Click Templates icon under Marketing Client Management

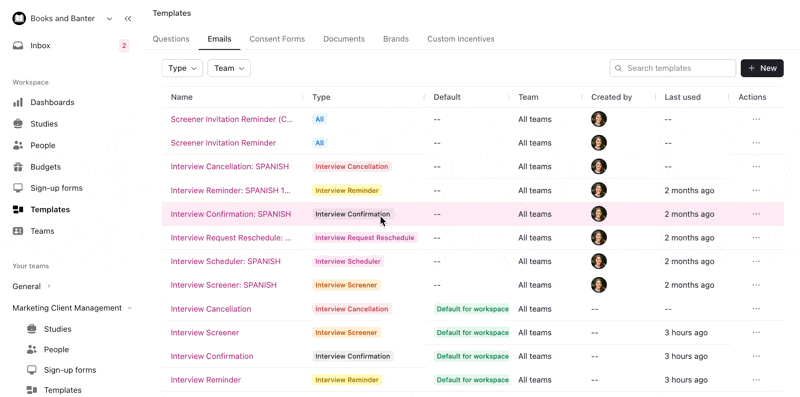pyautogui.click(x=32, y=390)
